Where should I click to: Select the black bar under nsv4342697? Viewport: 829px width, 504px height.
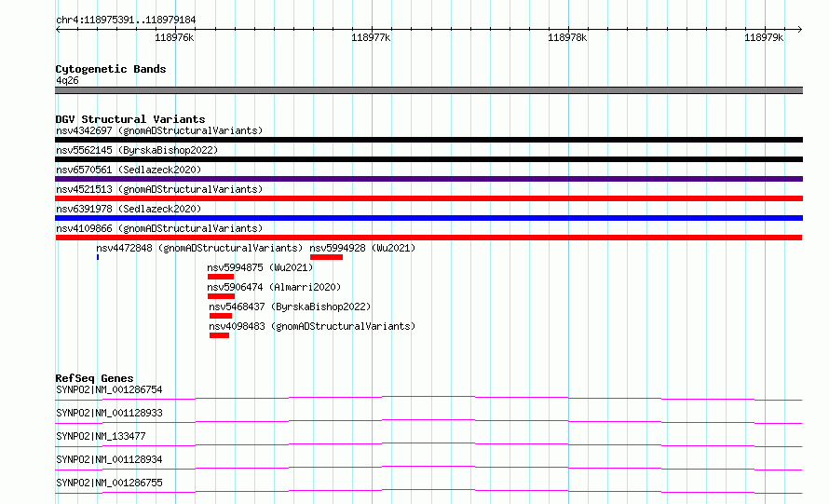[428, 140]
